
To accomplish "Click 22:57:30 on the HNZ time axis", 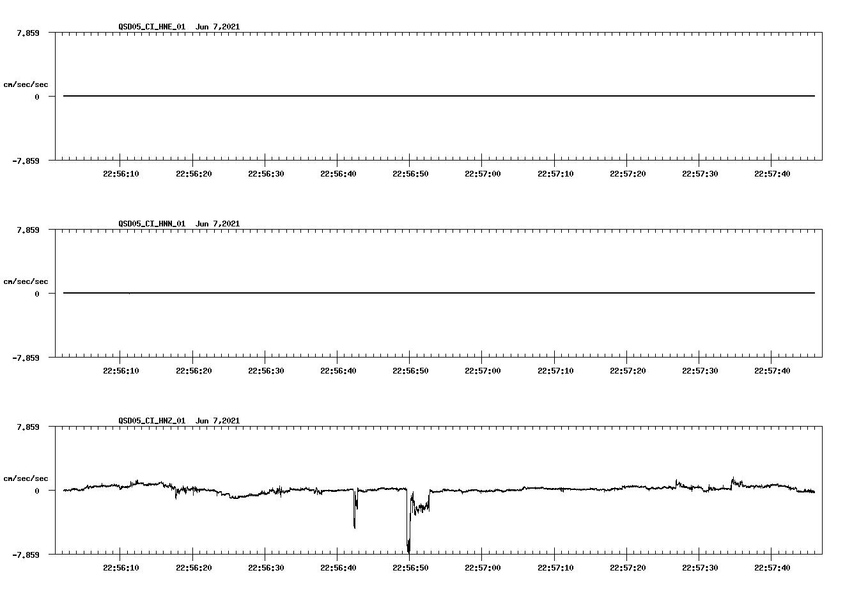I will coord(700,568).
